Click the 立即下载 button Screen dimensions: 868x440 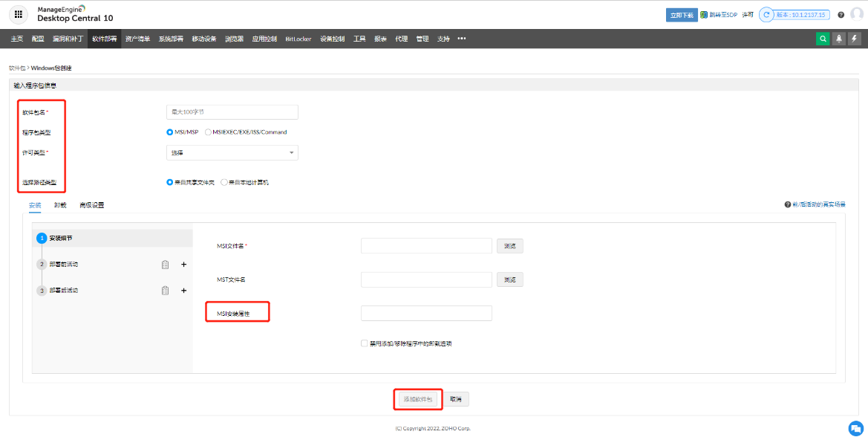(x=682, y=15)
